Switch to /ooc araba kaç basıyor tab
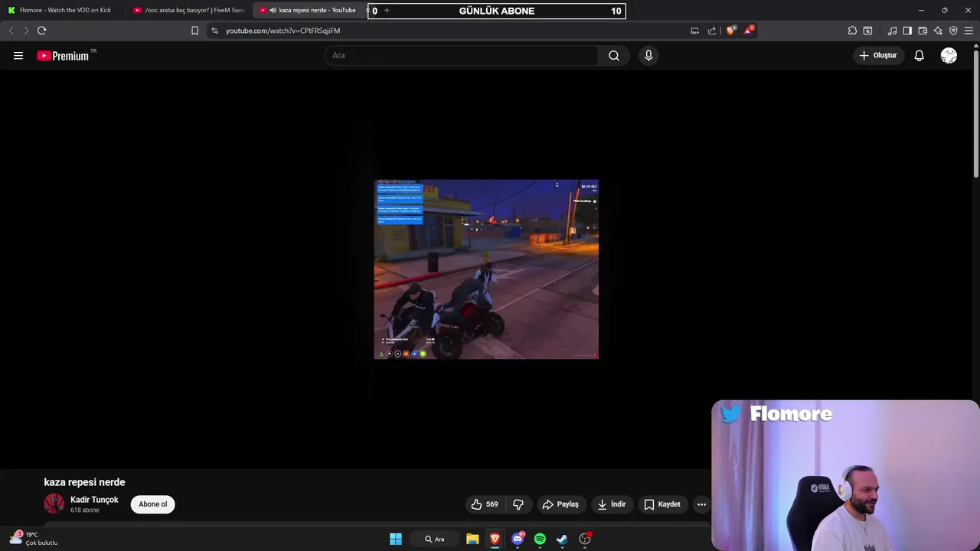 (x=188, y=10)
